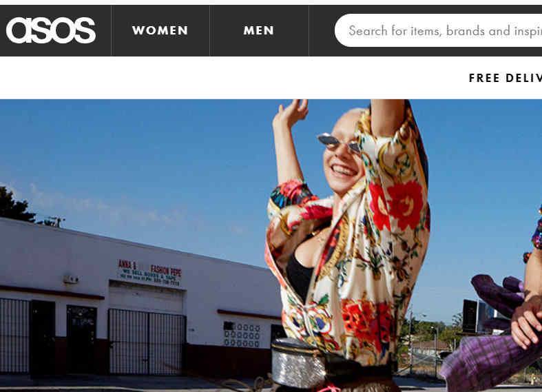
Task: Click the model's raised open hand
Action: [291, 114]
